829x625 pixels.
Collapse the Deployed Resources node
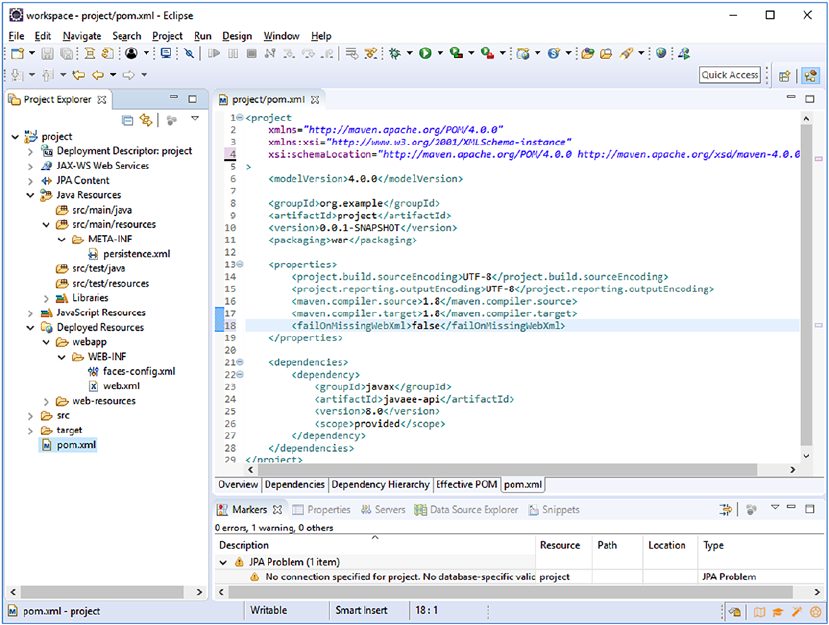pos(31,328)
